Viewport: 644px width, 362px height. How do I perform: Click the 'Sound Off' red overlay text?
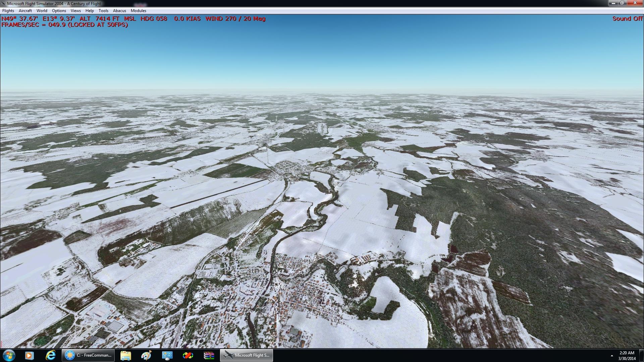[x=628, y=19]
